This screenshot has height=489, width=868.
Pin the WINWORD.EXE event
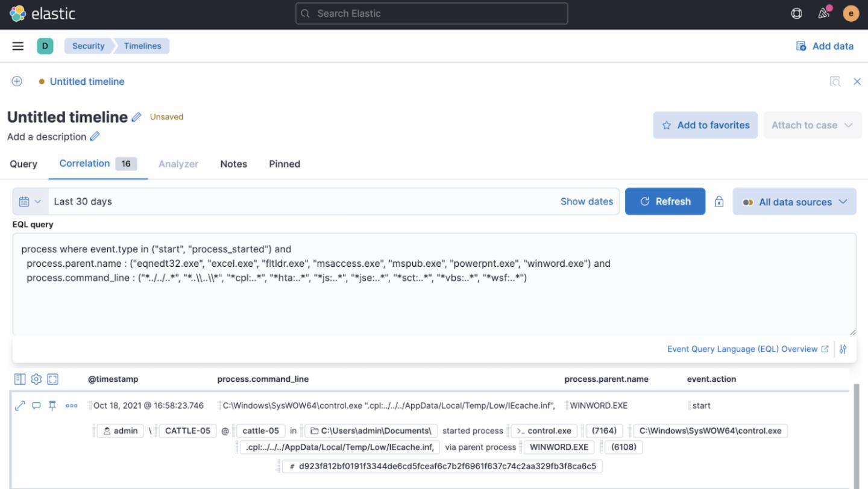click(x=52, y=405)
